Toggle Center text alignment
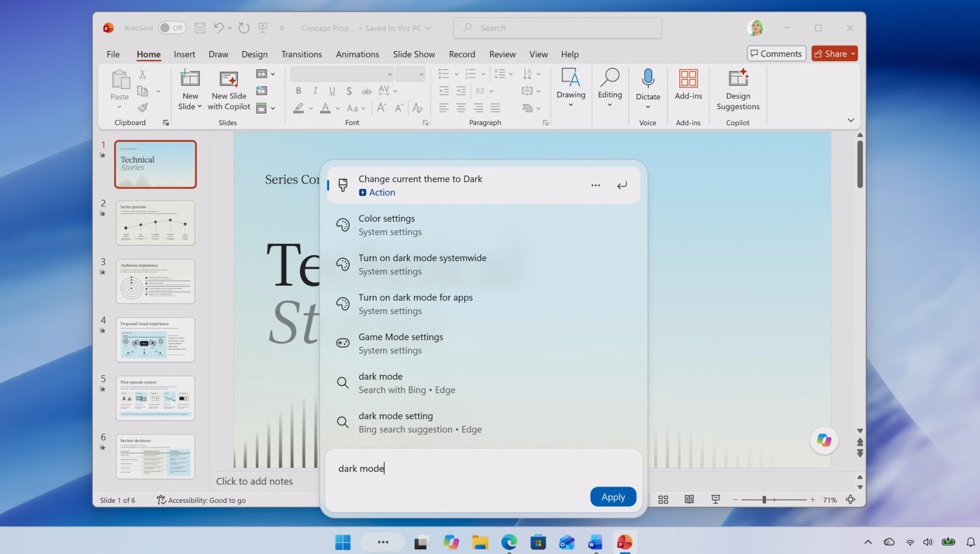980x554 pixels. (x=461, y=108)
